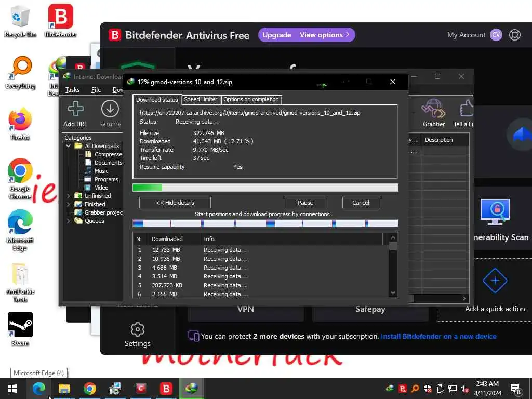Image resolution: width=532 pixels, height=399 pixels.
Task: Launch Firefox from the desktop
Action: (x=20, y=124)
